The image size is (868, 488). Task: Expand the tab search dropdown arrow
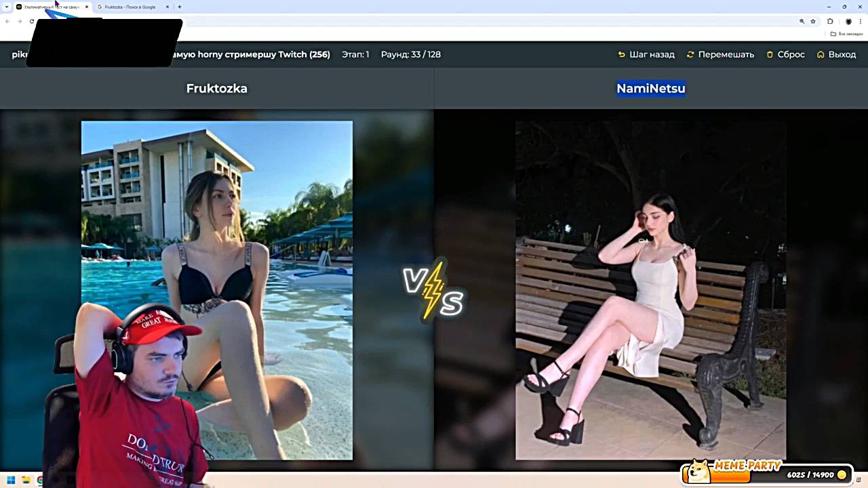(7, 7)
